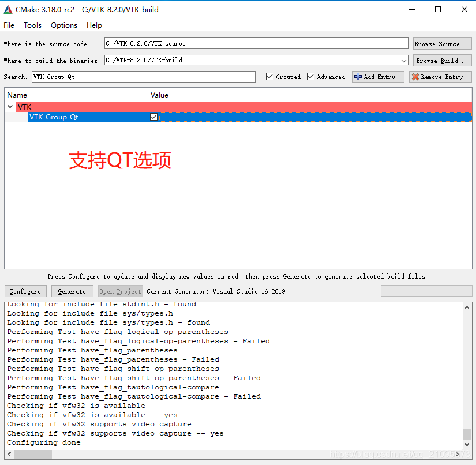The height and width of the screenshot is (465, 476).
Task: Select the red VTK group row
Action: click(243, 107)
